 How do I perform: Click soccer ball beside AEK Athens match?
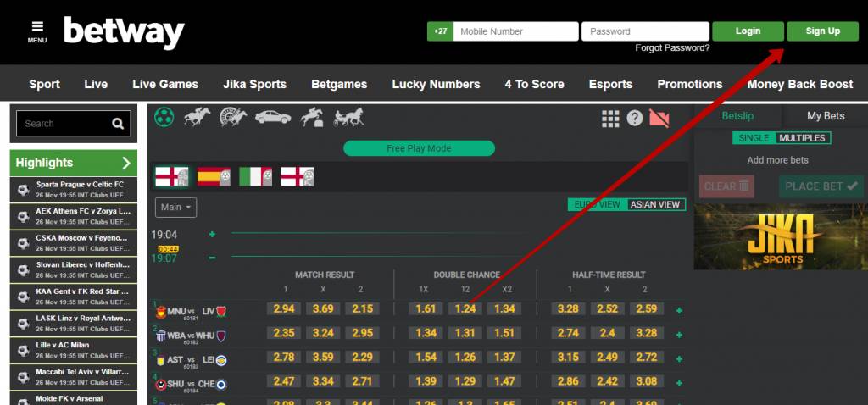(23, 216)
